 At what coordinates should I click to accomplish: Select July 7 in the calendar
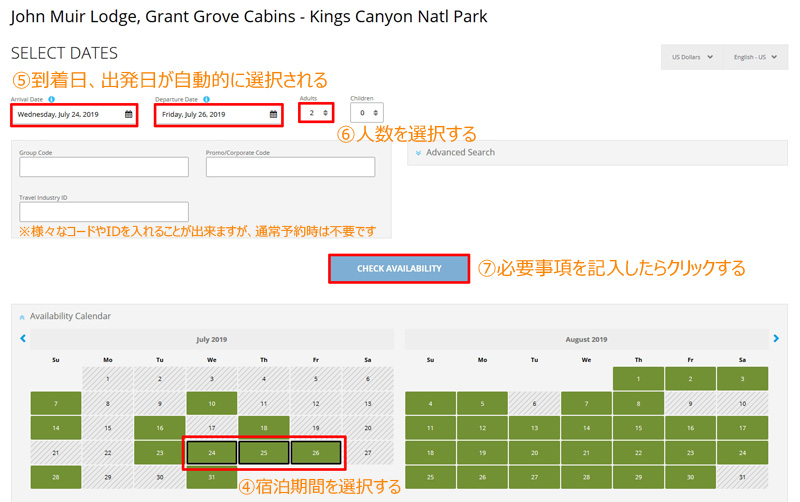click(x=56, y=404)
